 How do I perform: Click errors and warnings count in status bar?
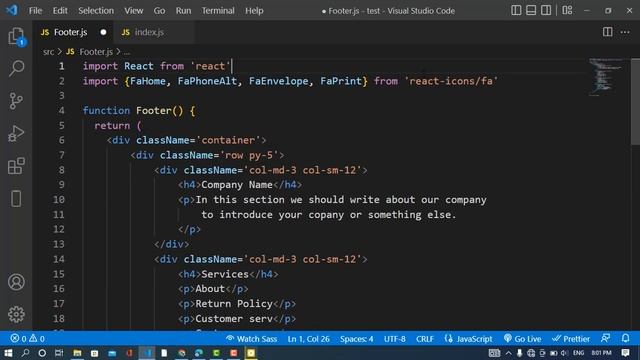click(x=27, y=339)
